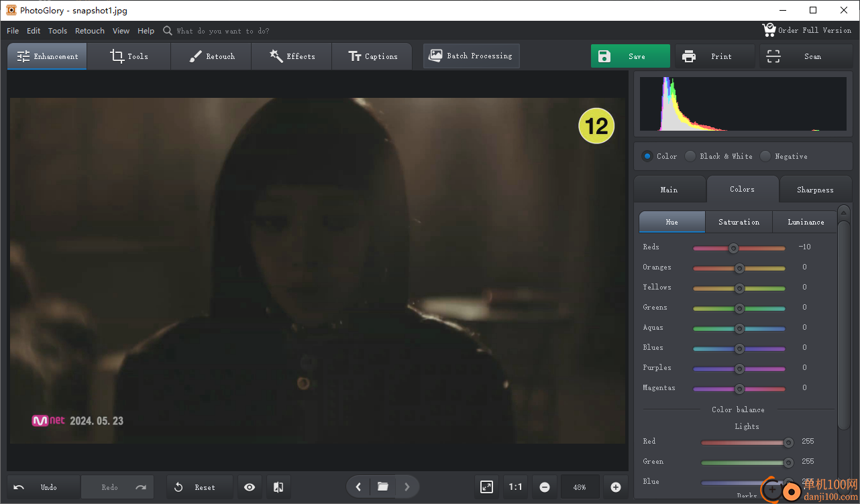Viewport: 860px width, 504px height.
Task: Go to the next image arrow
Action: (407, 487)
